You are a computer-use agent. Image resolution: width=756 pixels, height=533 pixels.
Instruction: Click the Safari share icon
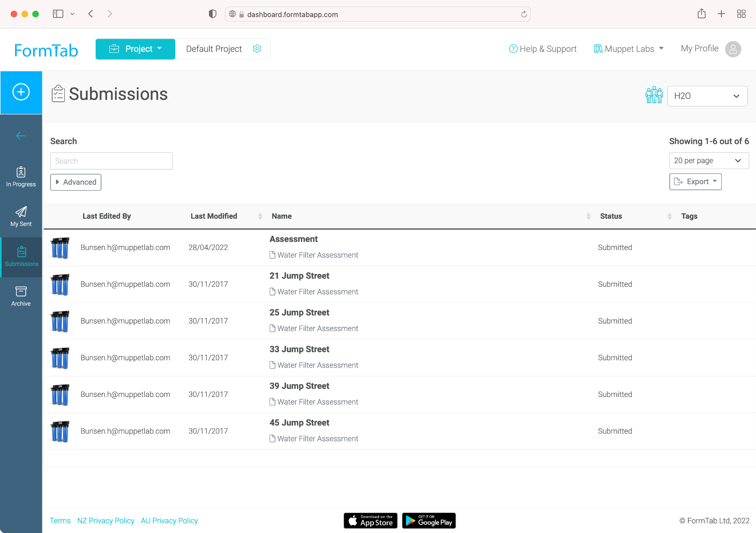pyautogui.click(x=701, y=14)
